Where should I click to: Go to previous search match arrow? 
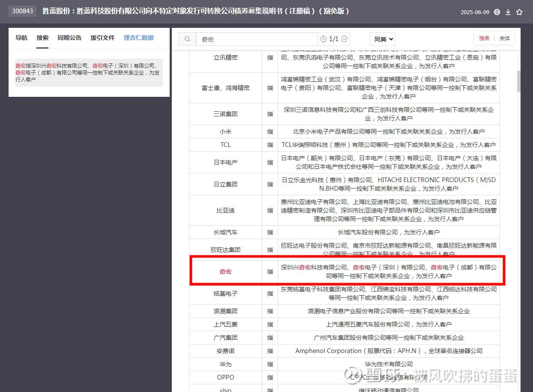323,39
